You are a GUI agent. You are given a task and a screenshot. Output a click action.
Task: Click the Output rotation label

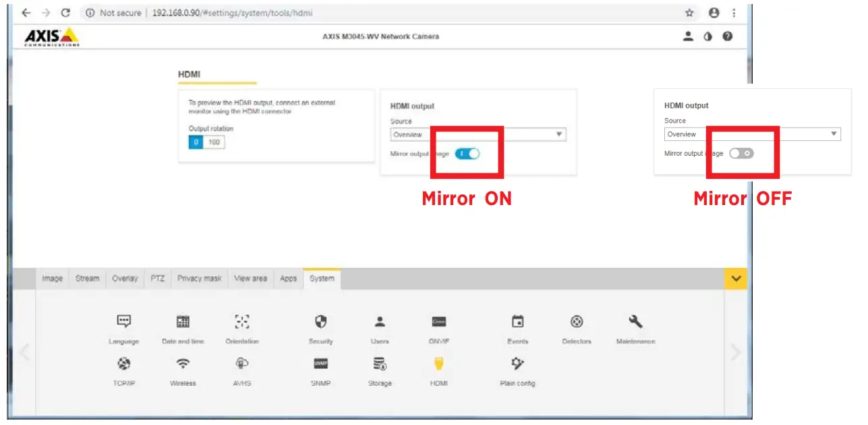coord(211,128)
